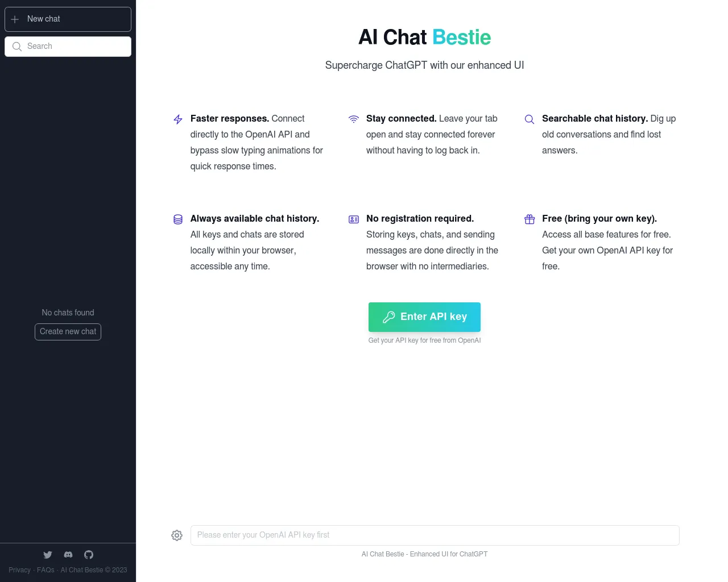Start a New chat from the sidebar
Image resolution: width=728 pixels, height=582 pixels.
[68, 19]
